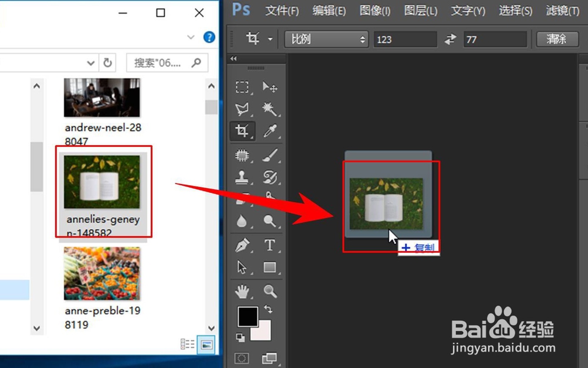Select the Magic Wand tool
Image resolution: width=588 pixels, height=368 pixels.
click(x=270, y=109)
